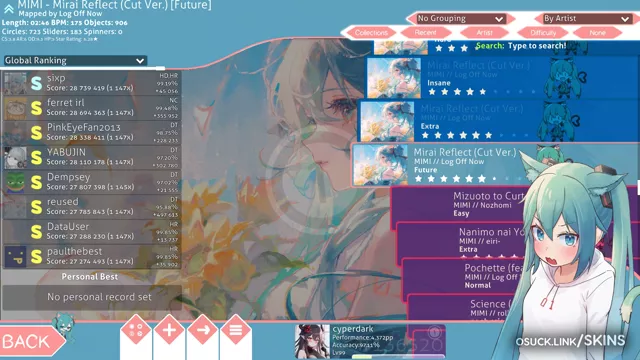Click Future difficulty thumbnail image

coord(380,165)
